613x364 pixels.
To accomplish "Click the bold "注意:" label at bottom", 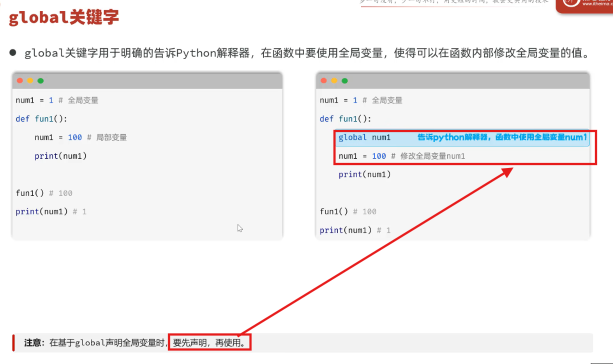I will pyautogui.click(x=34, y=343).
